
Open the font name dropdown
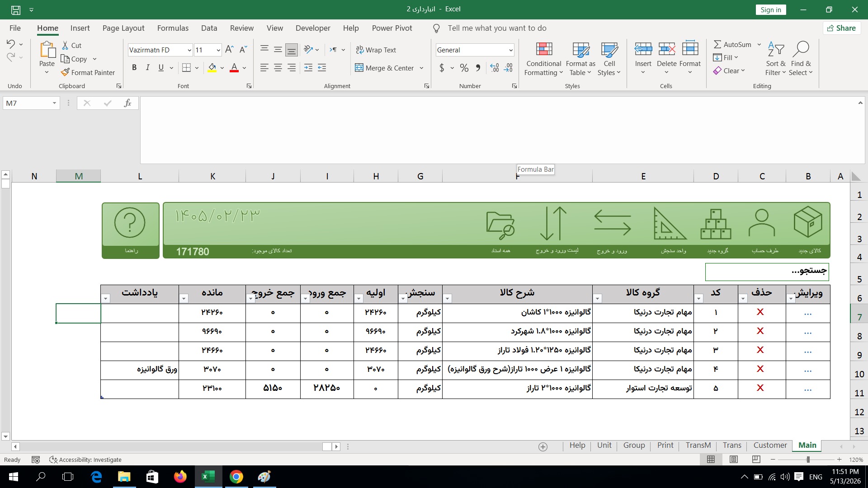(x=189, y=50)
